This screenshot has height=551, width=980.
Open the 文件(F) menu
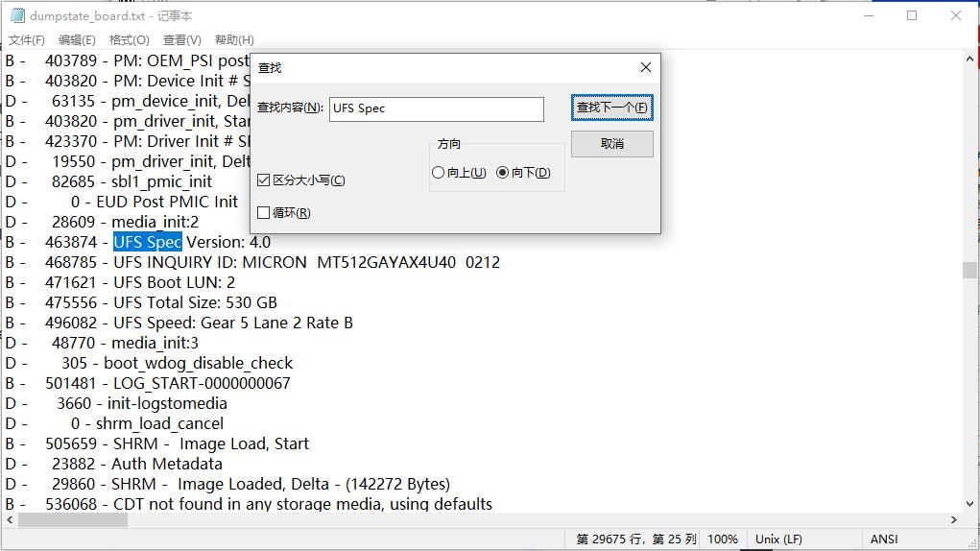point(27,40)
